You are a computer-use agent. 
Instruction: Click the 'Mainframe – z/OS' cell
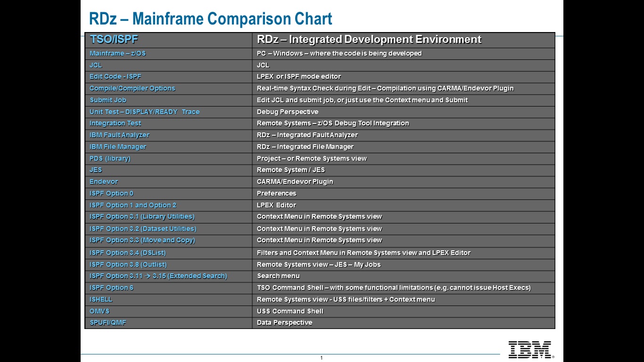pyautogui.click(x=169, y=53)
